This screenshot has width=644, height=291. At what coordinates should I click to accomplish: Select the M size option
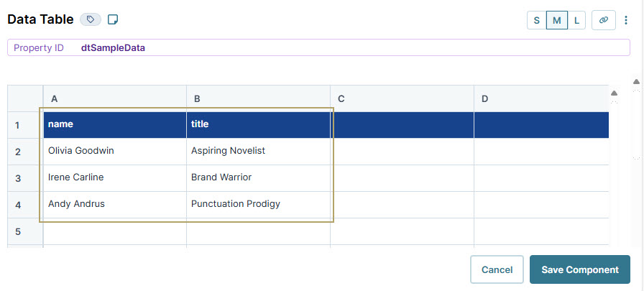[x=557, y=20]
